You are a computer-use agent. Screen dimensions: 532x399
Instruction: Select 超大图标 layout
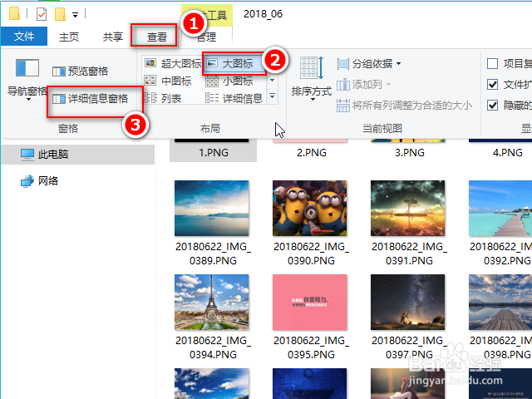173,63
